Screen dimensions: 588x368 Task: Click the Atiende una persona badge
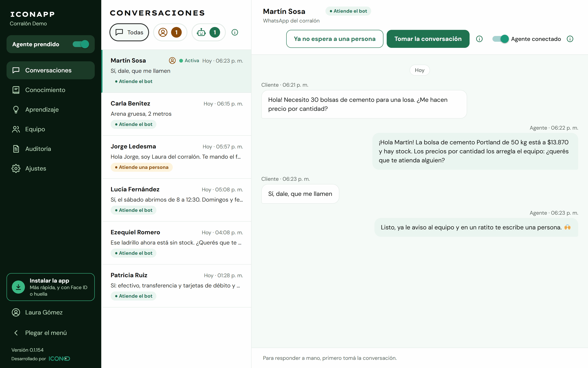tap(142, 167)
